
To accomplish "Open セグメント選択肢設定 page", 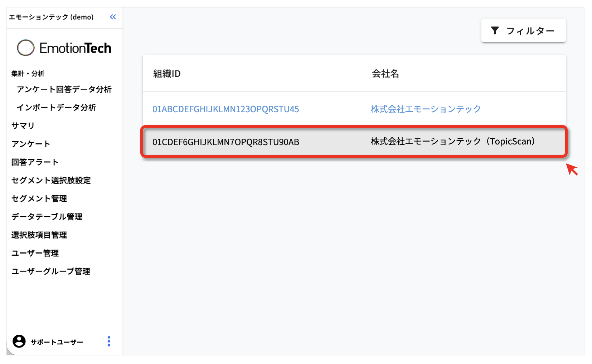I will click(51, 181).
